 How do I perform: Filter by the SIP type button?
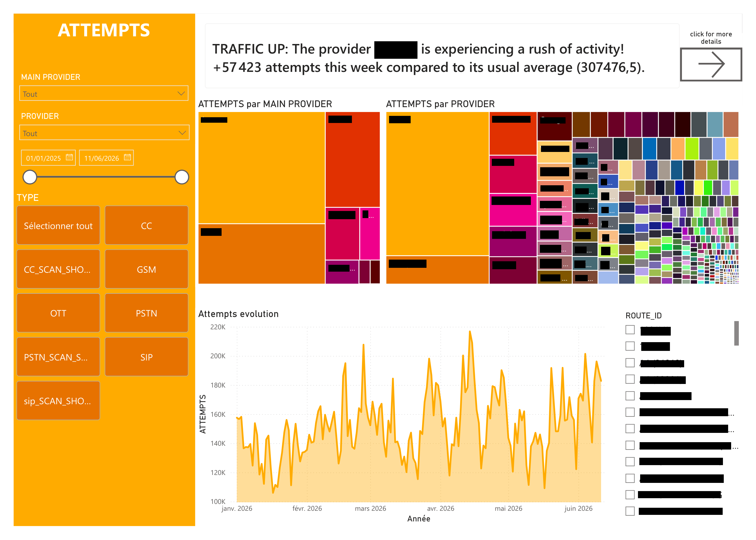tap(146, 357)
